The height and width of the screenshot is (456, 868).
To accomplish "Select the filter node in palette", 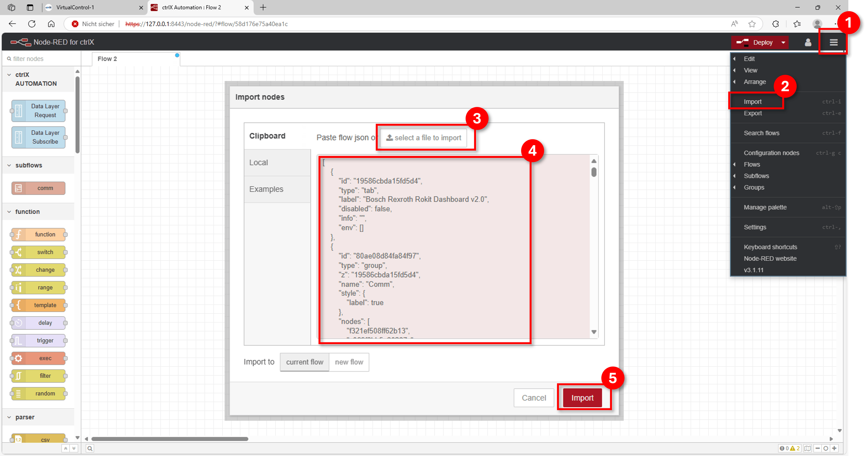I will tap(38, 376).
